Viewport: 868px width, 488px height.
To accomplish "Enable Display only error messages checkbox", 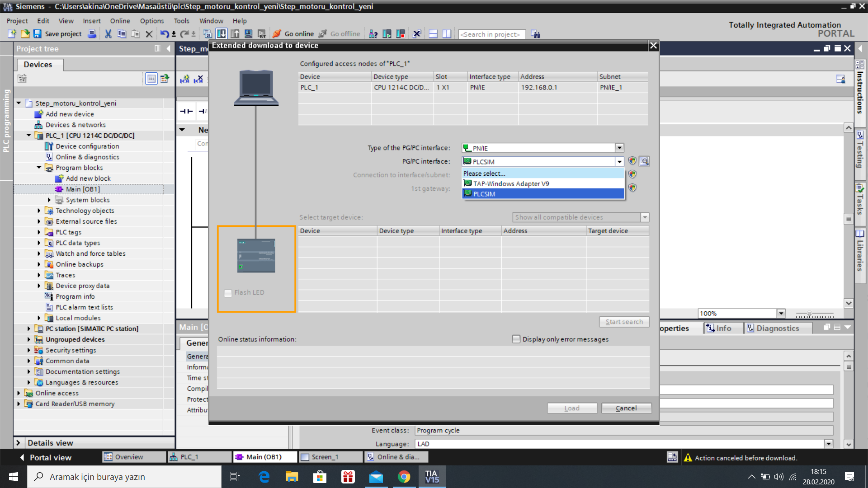I will point(516,339).
